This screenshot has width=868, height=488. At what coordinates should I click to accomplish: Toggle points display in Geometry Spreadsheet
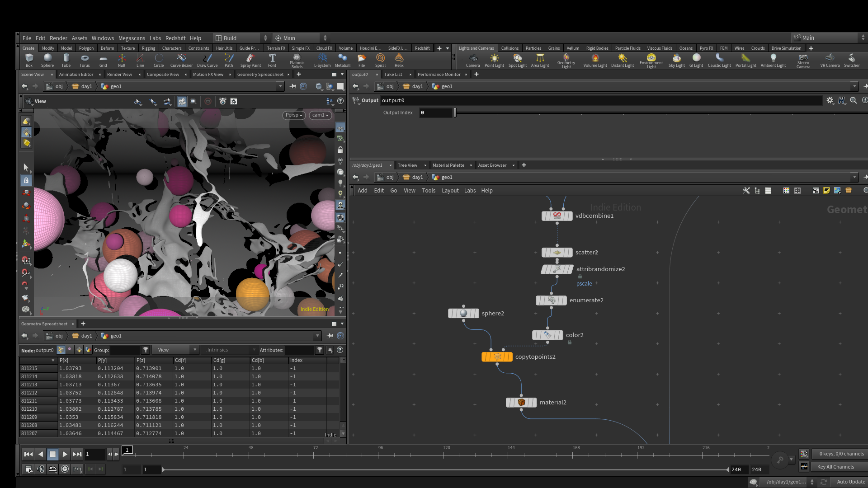61,350
